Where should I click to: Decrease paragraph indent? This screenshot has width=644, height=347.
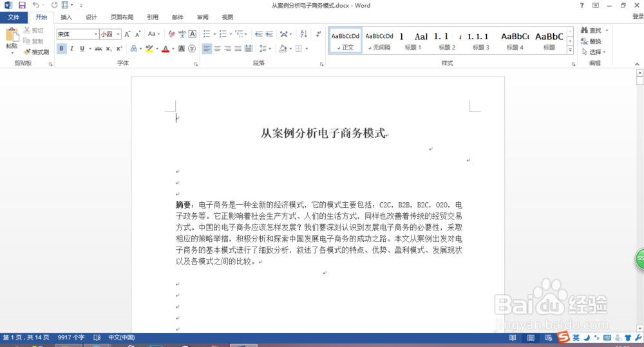click(x=258, y=34)
